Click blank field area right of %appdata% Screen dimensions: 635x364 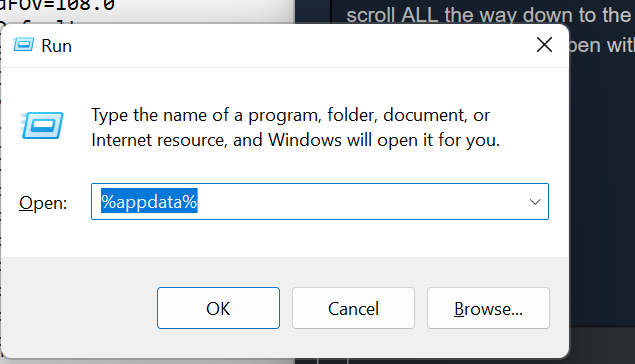point(360,202)
